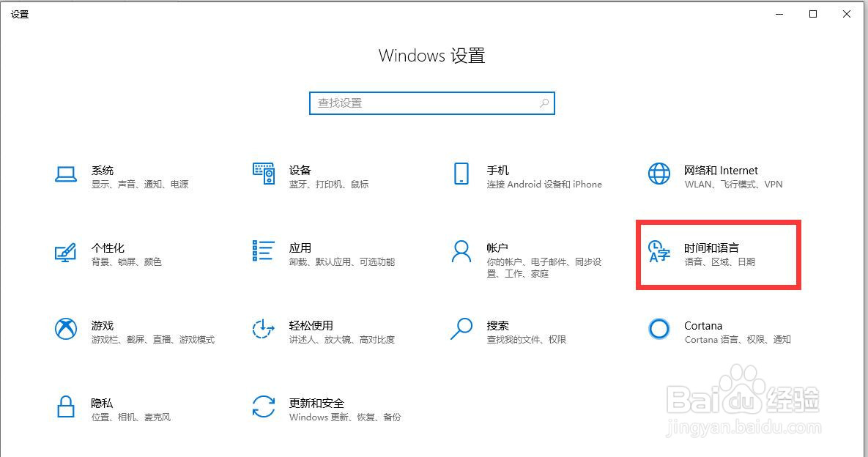Open the 搜索 magnifier category icon
868x457 pixels.
[461, 329]
